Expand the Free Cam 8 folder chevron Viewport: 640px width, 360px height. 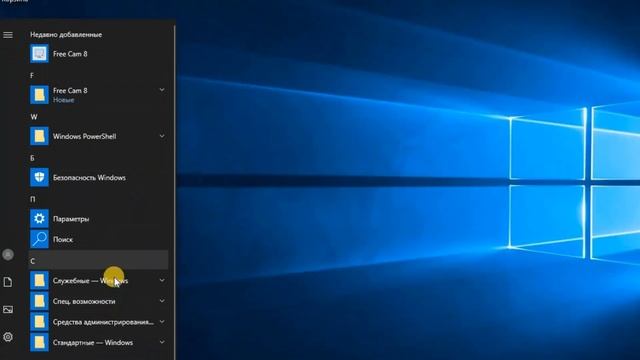click(x=162, y=90)
